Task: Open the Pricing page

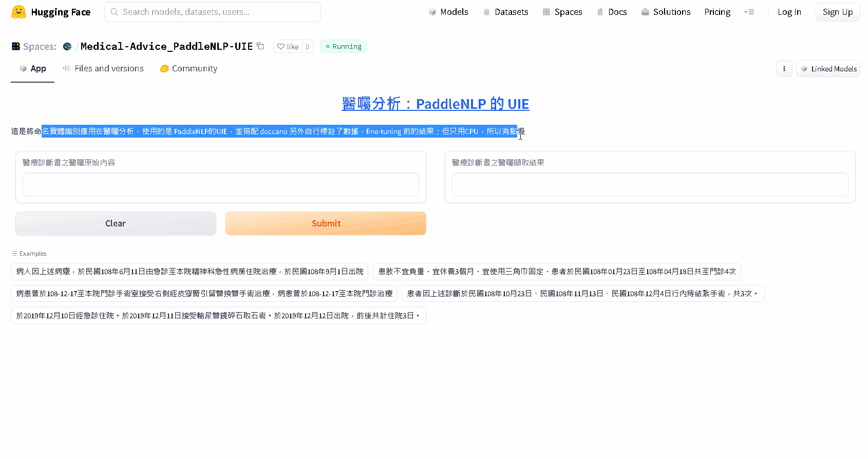Action: (717, 12)
